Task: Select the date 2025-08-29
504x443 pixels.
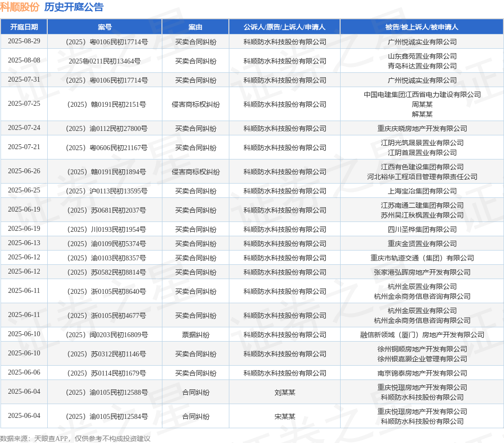Action: pyautogui.click(x=24, y=41)
